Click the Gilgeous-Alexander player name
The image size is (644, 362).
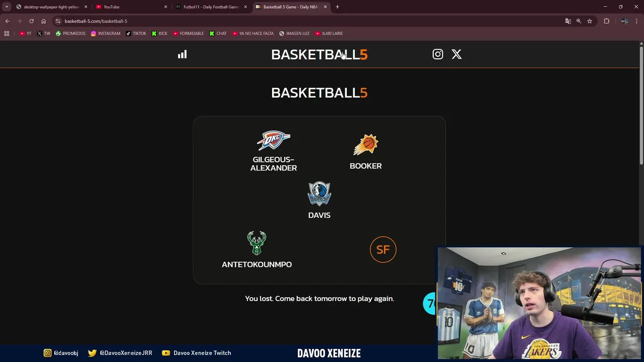[274, 164]
